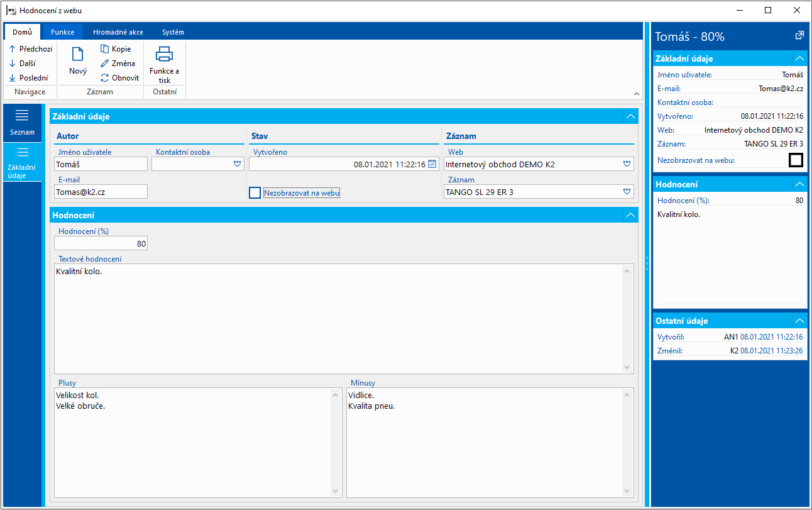Image resolution: width=812 pixels, height=510 pixels.
Task: Click the 'Tomáš - 80%' panel title
Action: [x=689, y=36]
